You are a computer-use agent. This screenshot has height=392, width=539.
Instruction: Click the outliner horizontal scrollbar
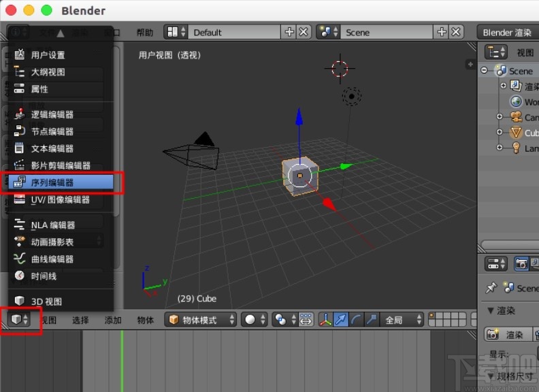[510, 244]
